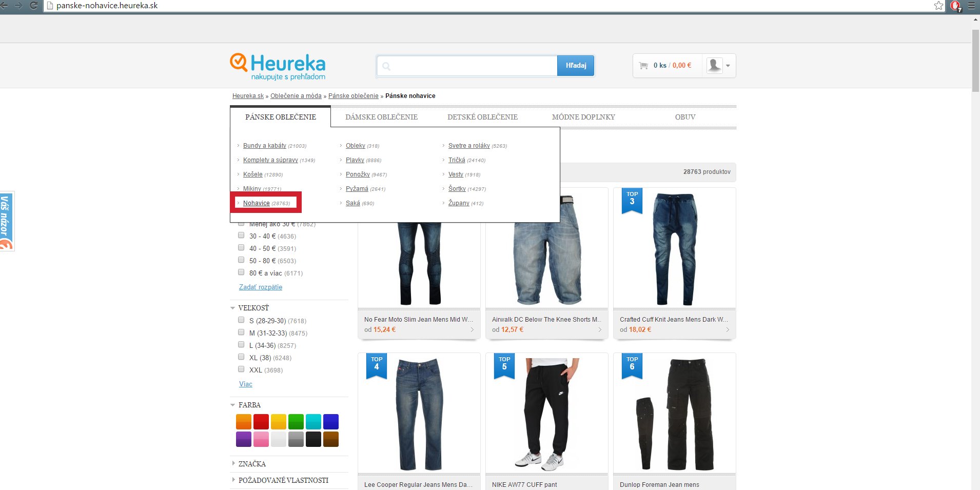Open user account dropdown arrow
Viewport: 980px width, 490px height.
point(728,66)
